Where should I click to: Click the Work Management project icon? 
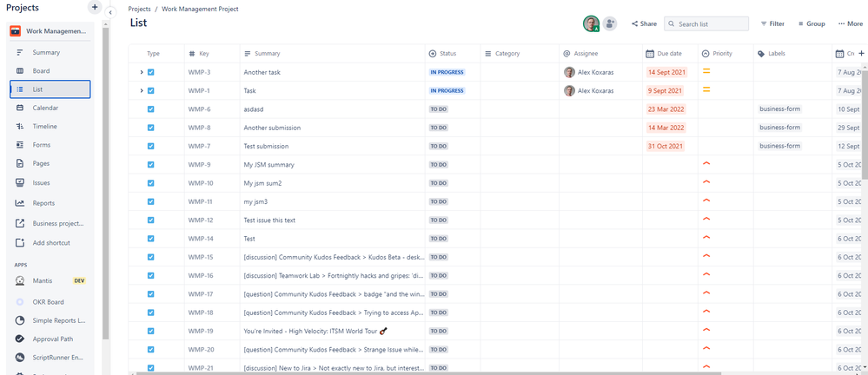tap(16, 31)
